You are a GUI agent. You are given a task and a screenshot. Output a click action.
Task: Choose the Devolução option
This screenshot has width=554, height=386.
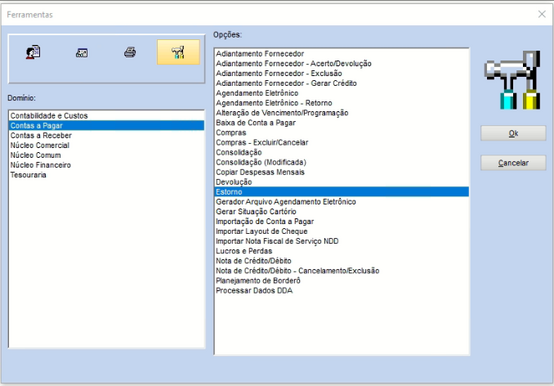(342, 182)
